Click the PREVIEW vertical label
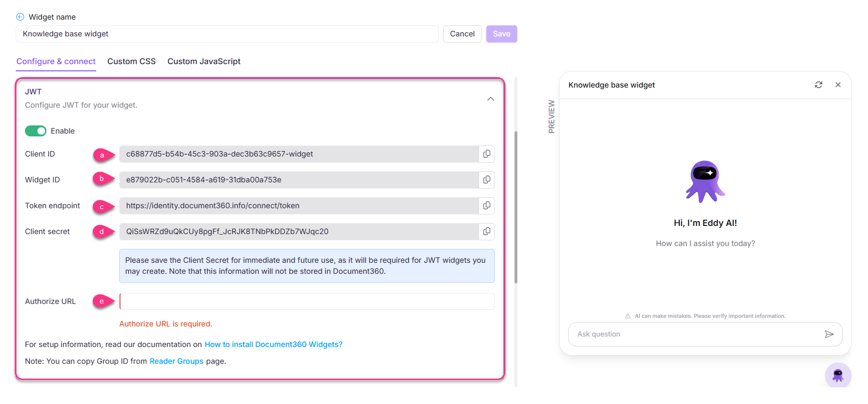Viewport: 868px width, 404px height. [551, 117]
